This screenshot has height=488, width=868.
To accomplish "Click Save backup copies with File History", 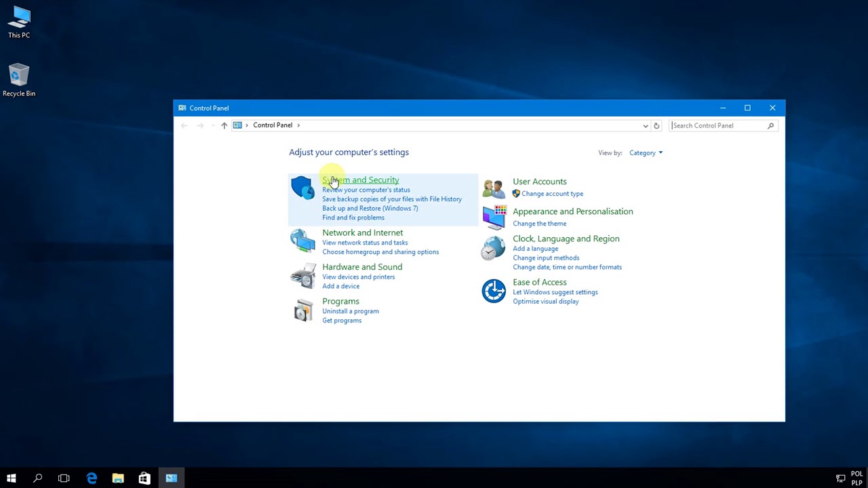I will 392,199.
